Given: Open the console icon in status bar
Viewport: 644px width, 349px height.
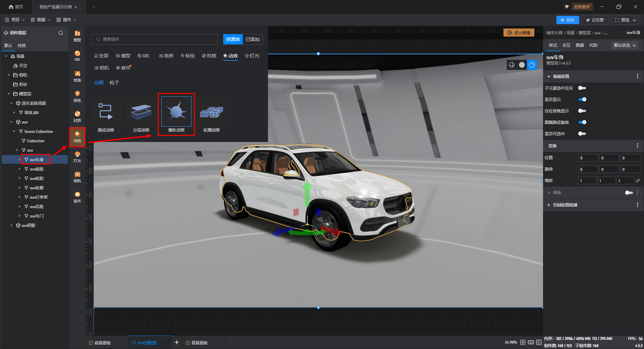Looking at the screenshot, I should [539, 342].
